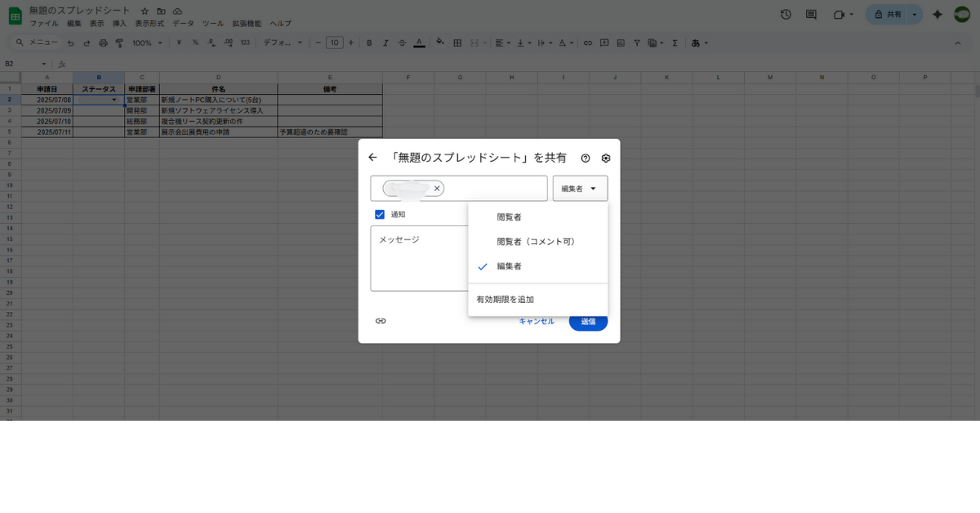Viewport: 980px width, 513px height.
Task: Uncheck the 通知 notification checkbox
Action: tap(380, 215)
